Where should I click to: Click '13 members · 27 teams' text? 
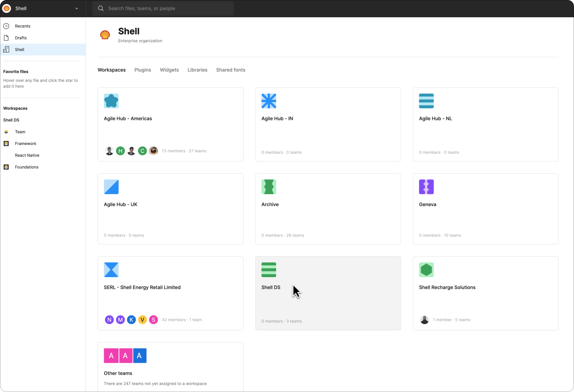[x=184, y=151]
